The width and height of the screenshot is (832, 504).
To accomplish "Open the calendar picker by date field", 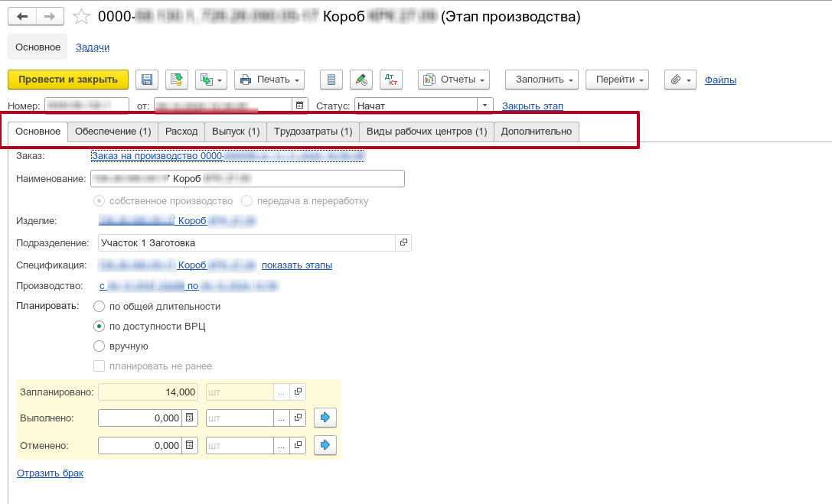I will 299,106.
